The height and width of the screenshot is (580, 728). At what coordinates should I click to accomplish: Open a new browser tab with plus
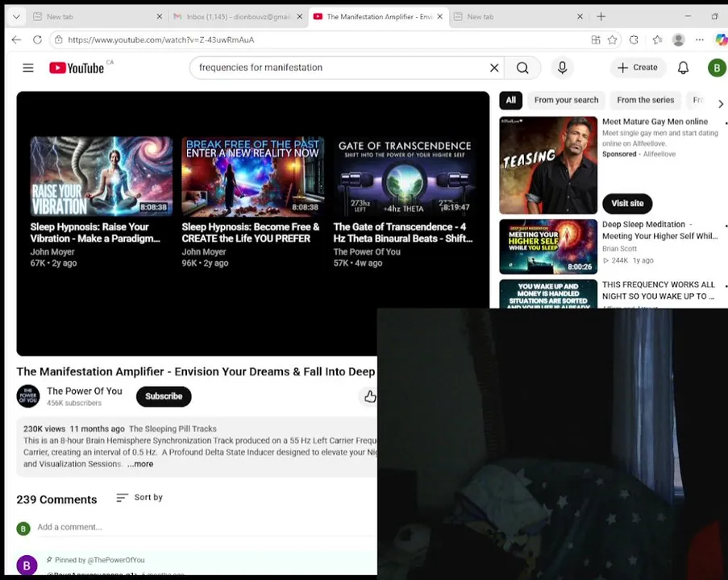(601, 17)
